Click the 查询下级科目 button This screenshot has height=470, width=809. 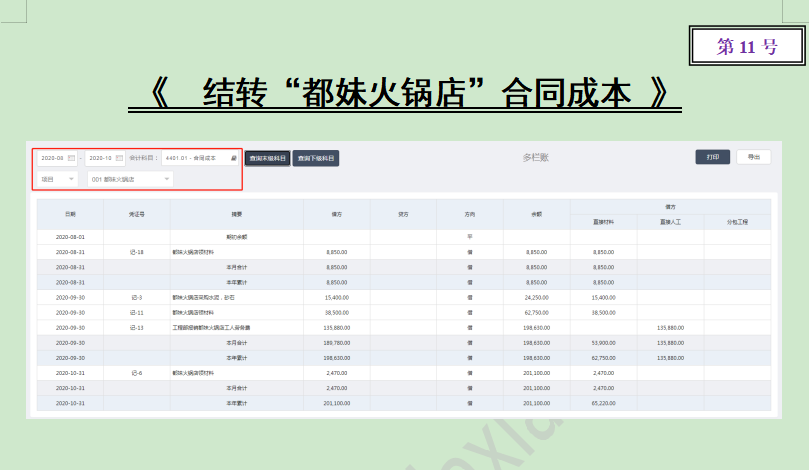point(316,158)
